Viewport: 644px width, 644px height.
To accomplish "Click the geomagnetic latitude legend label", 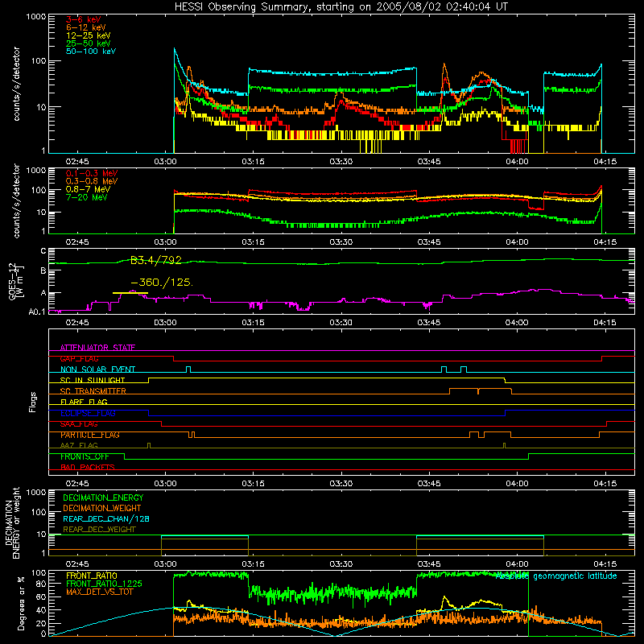I will click(556, 576).
